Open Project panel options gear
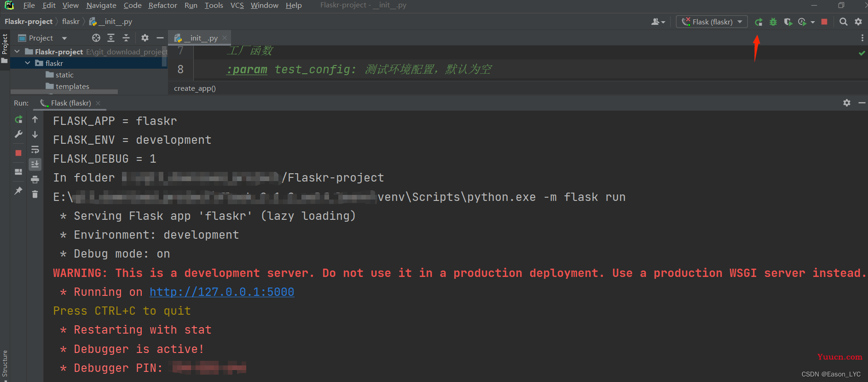 pos(145,38)
